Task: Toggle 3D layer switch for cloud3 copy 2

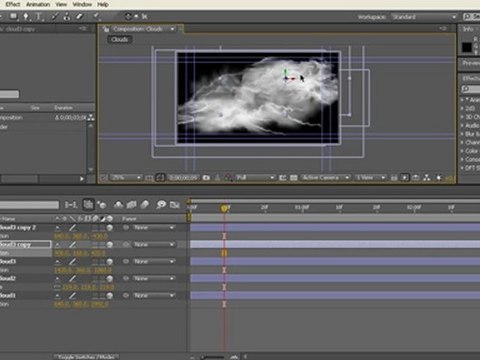Action: 110,228
